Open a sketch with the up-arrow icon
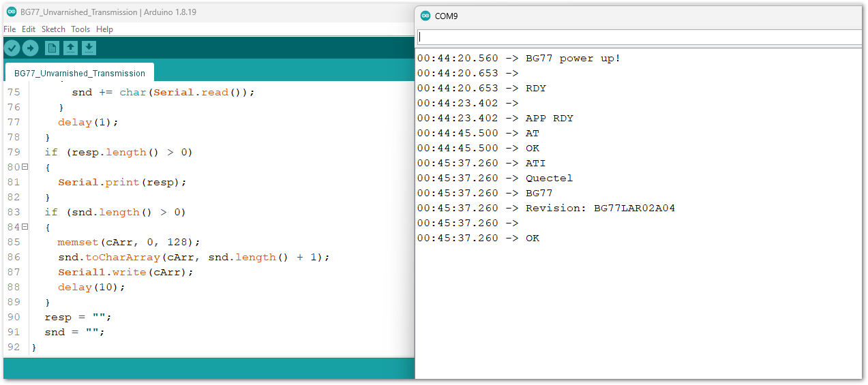868x385 pixels. click(70, 48)
